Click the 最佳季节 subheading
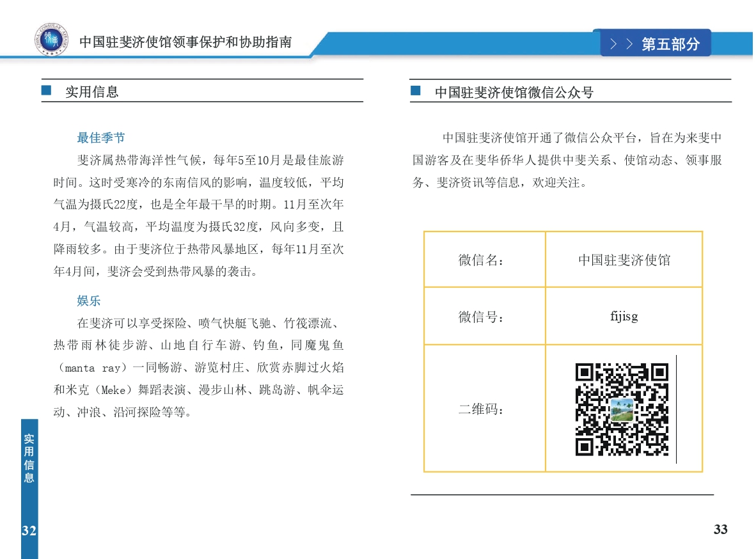The width and height of the screenshot is (756, 559). [x=101, y=138]
